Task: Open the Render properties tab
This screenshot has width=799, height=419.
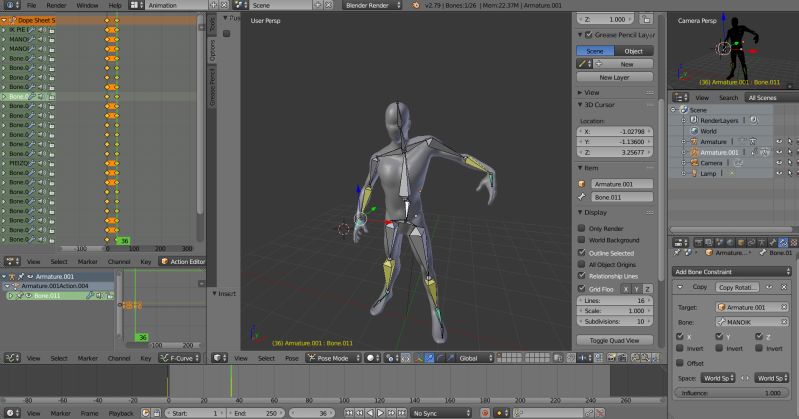Action: tap(698, 243)
